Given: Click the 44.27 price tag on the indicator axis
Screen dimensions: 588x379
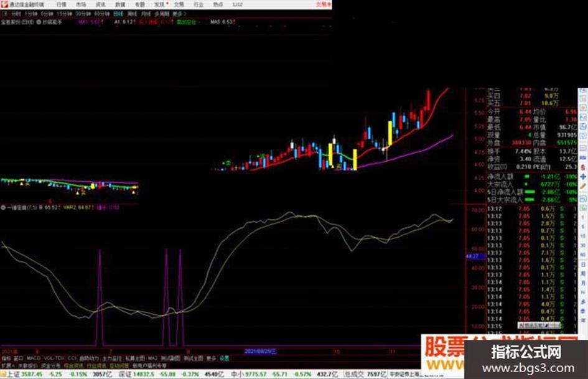Looking at the screenshot, I should click(475, 256).
